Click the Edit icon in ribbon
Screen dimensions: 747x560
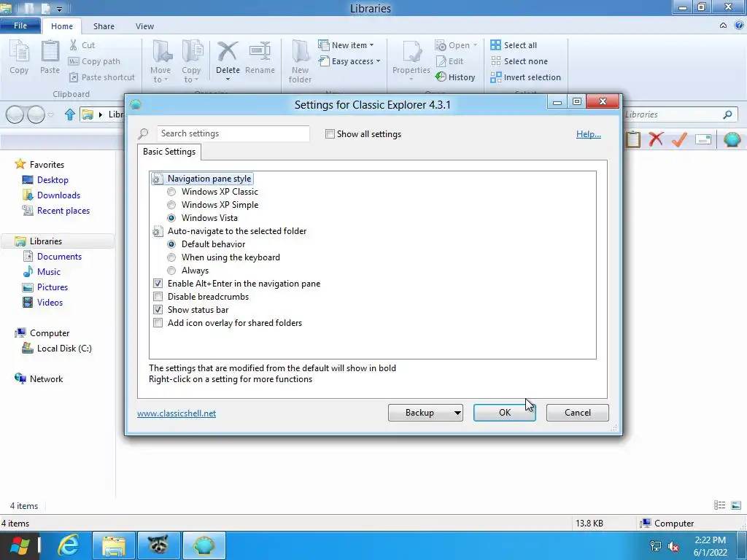441,61
